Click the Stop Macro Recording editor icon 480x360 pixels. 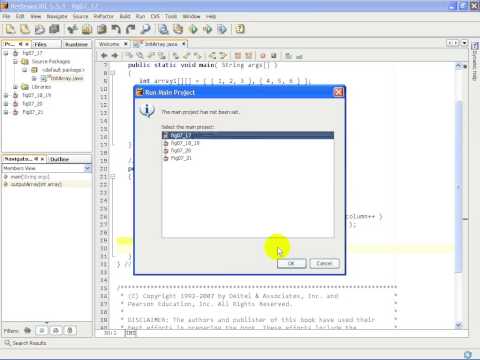coord(274,56)
